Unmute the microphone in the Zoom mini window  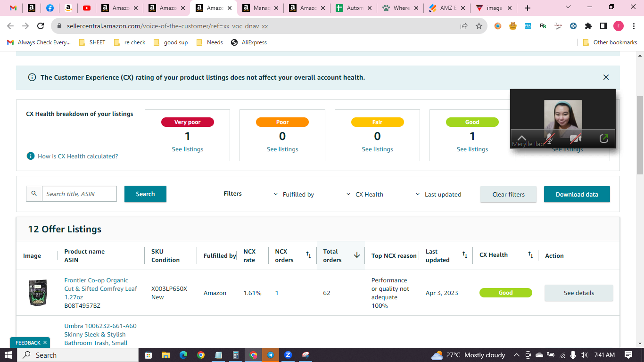[549, 139]
